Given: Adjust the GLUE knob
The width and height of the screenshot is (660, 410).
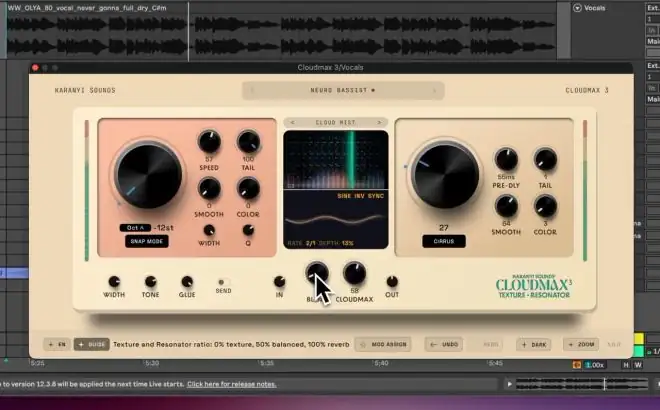Looking at the screenshot, I should pyautogui.click(x=187, y=282).
